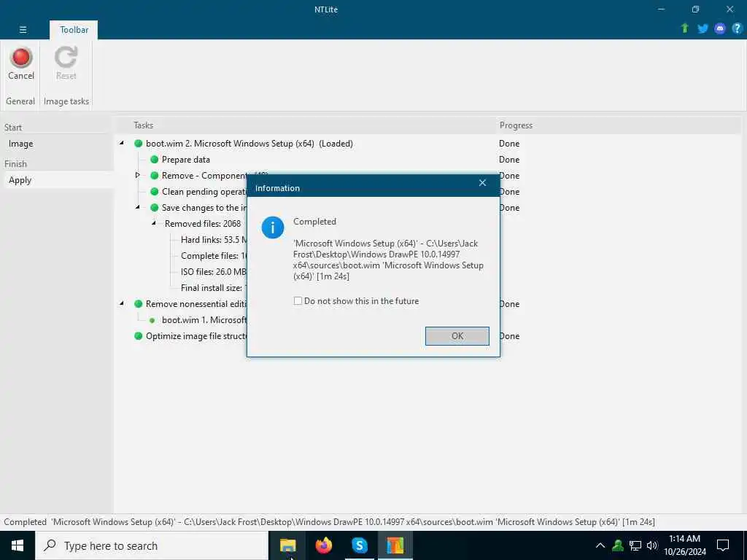Image resolution: width=747 pixels, height=560 pixels.
Task: Open the Help question mark icon
Action: coord(737,28)
